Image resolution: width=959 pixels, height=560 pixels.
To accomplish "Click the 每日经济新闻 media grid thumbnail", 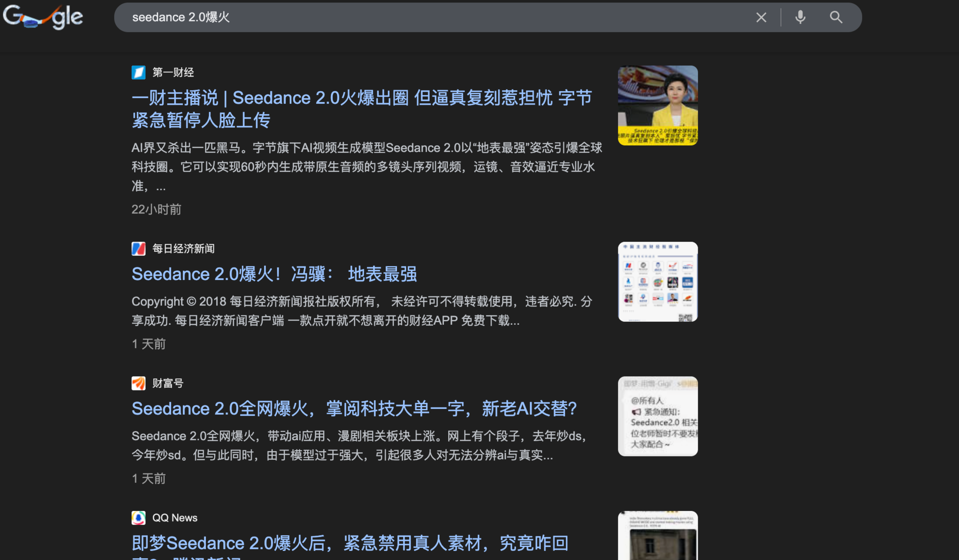I will pos(658,282).
